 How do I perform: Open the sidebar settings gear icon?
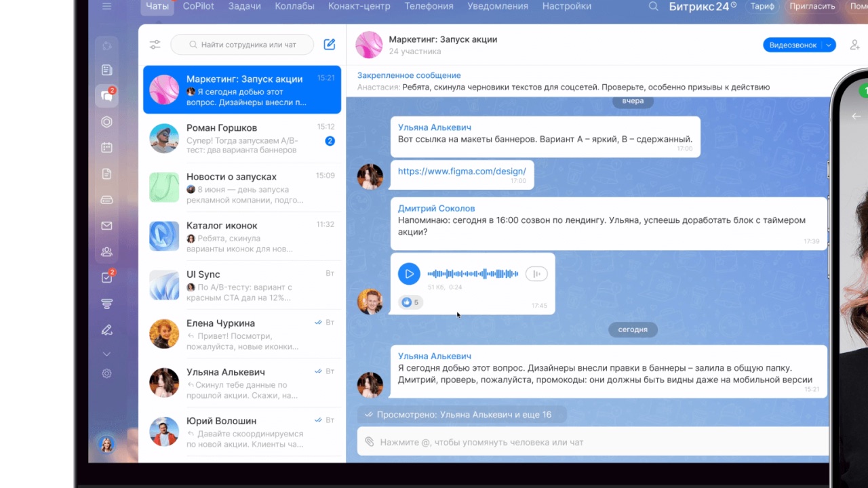click(106, 373)
